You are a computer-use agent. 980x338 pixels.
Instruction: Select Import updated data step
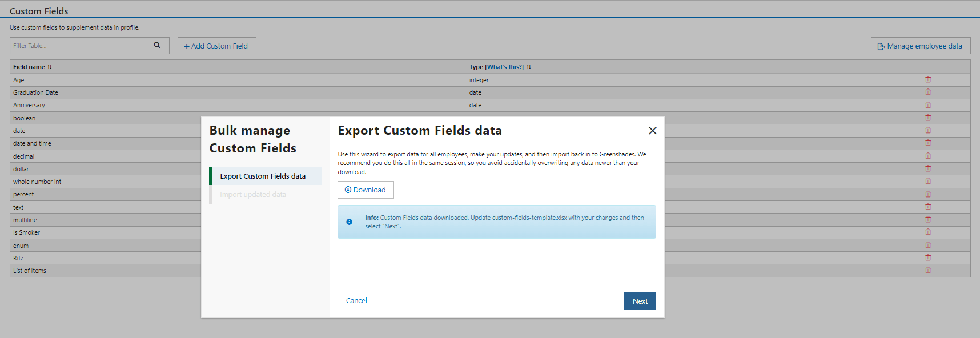(253, 195)
